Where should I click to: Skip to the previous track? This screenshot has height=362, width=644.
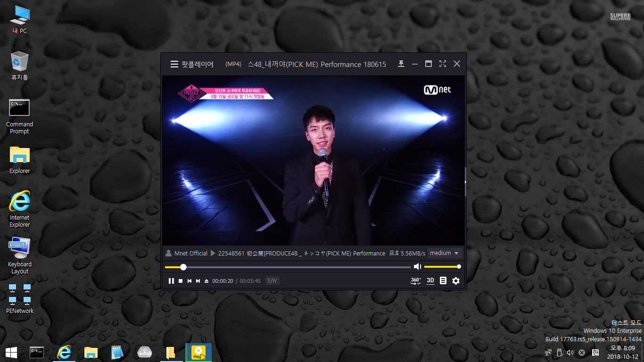click(190, 281)
